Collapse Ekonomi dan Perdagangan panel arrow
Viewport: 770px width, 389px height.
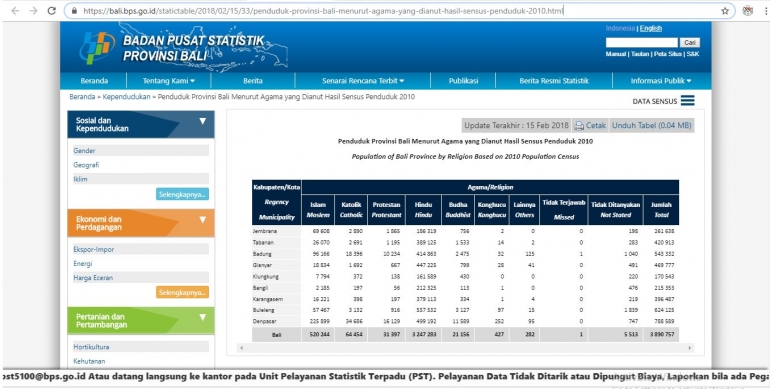(203, 220)
